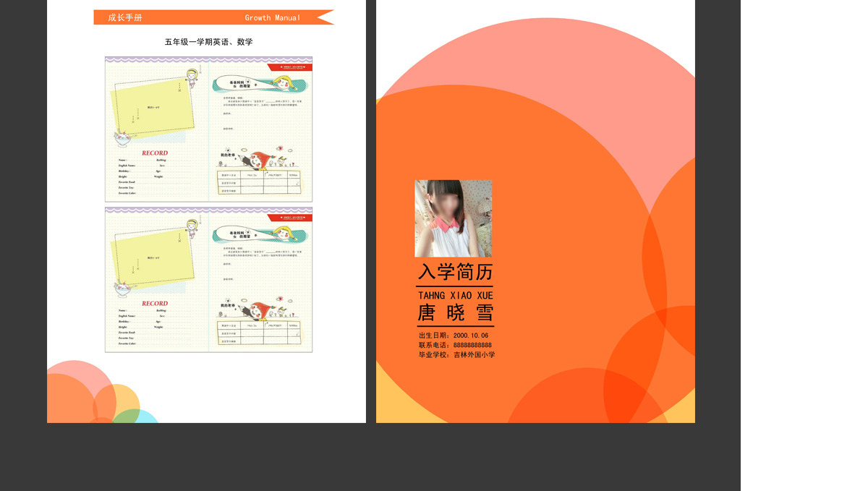Select the 联系电话：88888888888 line
Image resolution: width=868 pixels, height=491 pixels.
455,345
